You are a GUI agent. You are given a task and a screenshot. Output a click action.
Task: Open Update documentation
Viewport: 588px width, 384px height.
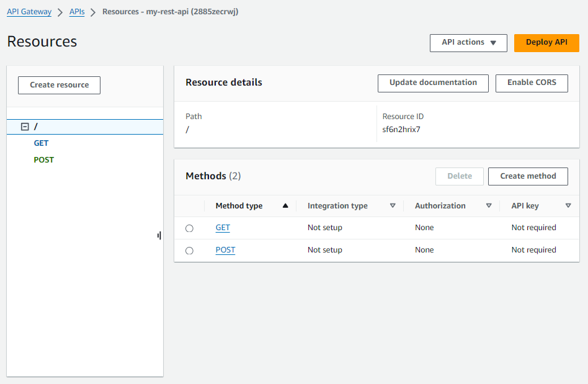[433, 83]
